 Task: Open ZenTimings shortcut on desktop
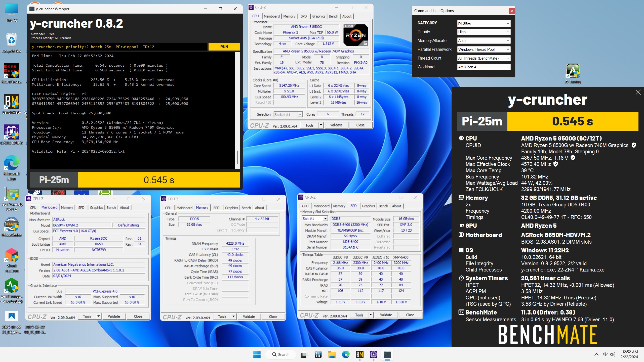point(12,291)
